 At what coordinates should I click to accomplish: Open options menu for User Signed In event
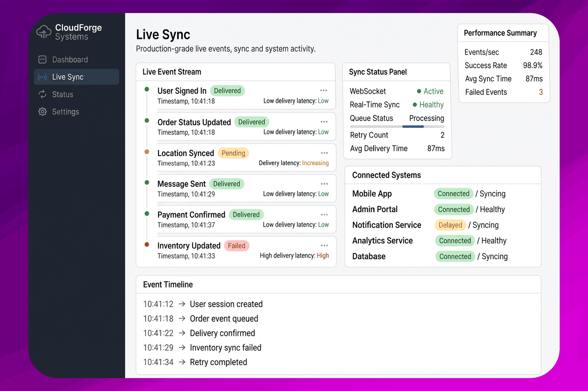click(324, 90)
